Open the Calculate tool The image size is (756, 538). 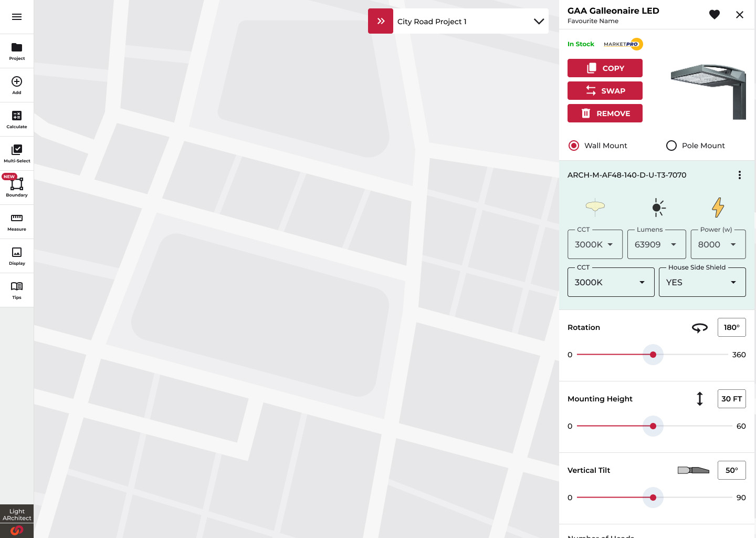pyautogui.click(x=17, y=120)
